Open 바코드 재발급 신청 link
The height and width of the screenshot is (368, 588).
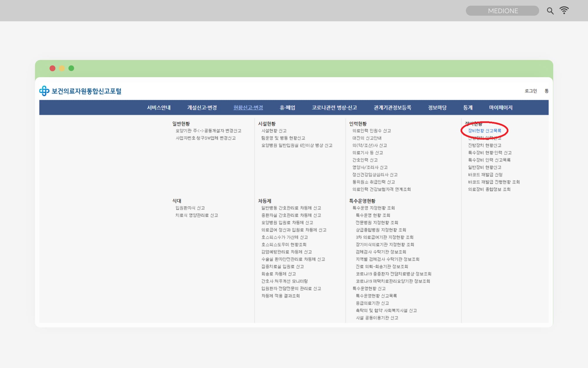pos(485,175)
